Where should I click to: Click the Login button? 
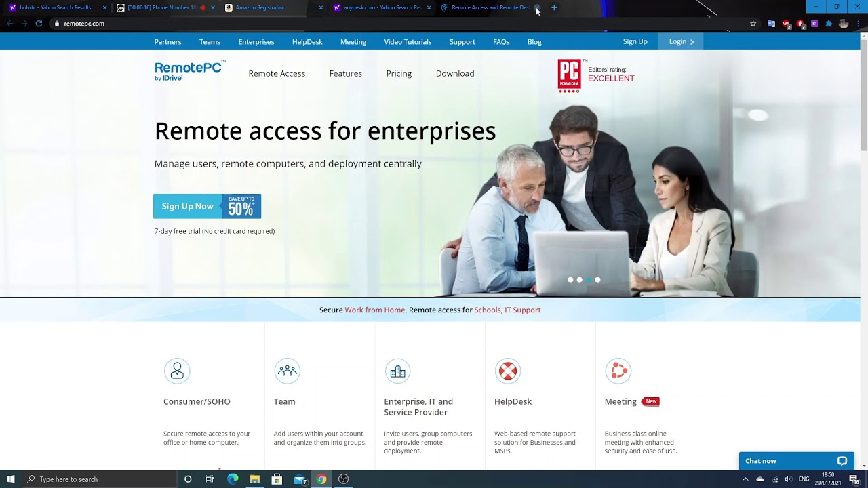click(682, 41)
